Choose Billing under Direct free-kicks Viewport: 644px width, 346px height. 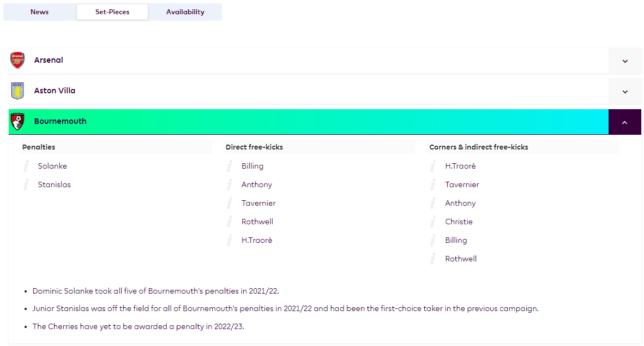[252, 166]
